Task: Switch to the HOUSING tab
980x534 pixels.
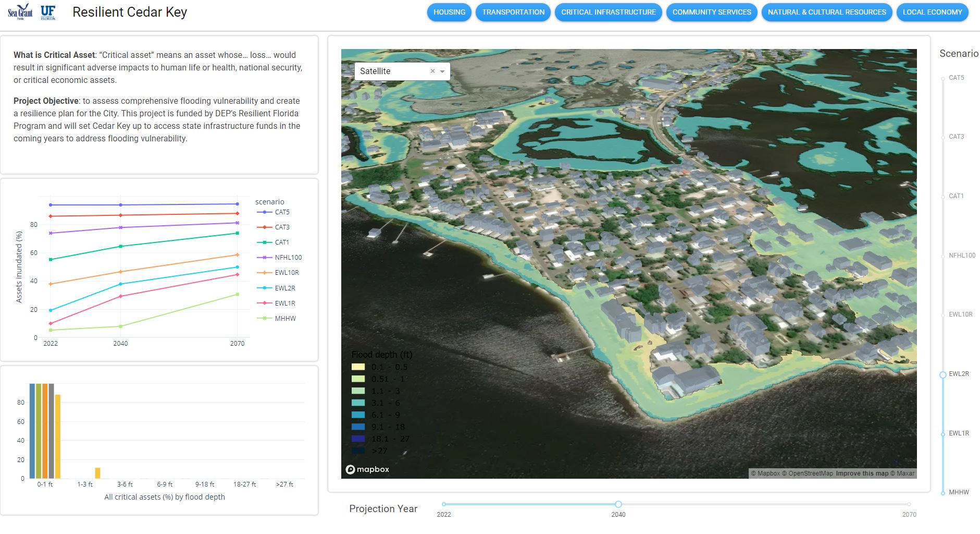Action: [449, 12]
